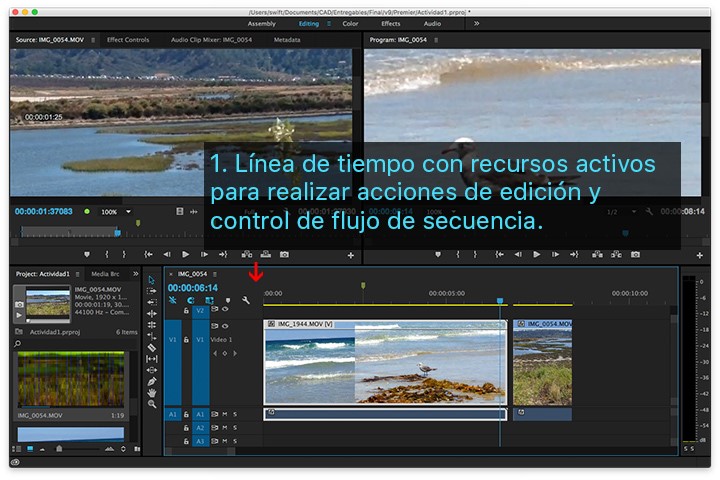This screenshot has height=480, width=720.
Task: Select the Slide tool
Action: pyautogui.click(x=152, y=370)
